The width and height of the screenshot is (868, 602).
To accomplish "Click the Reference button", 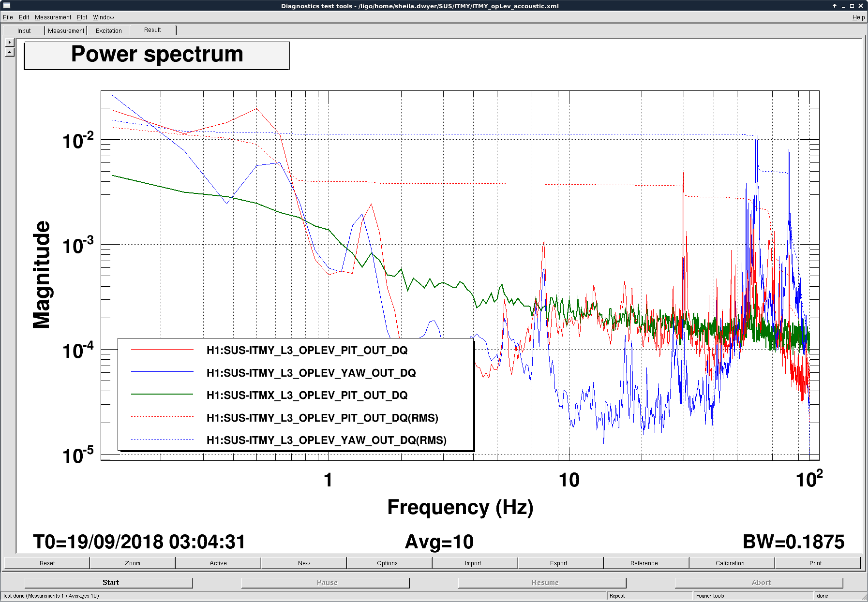I will pyautogui.click(x=646, y=563).
